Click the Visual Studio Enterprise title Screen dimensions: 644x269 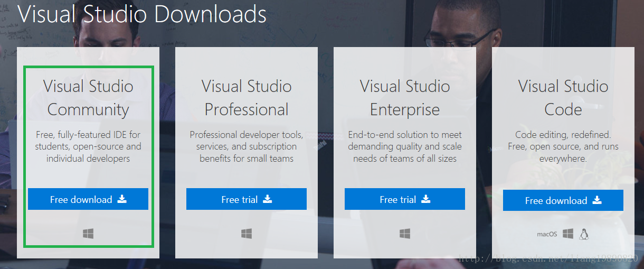405,98
